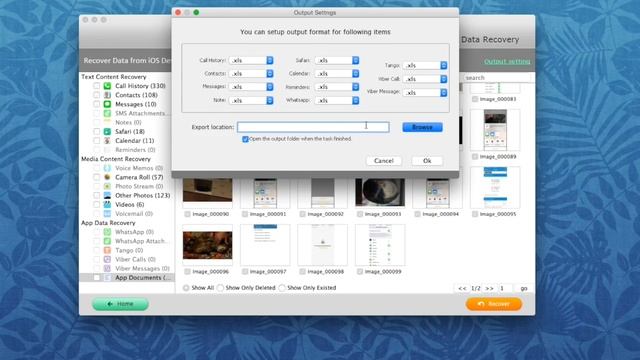
Task: Open the Note format dropdown
Action: pyautogui.click(x=251, y=100)
